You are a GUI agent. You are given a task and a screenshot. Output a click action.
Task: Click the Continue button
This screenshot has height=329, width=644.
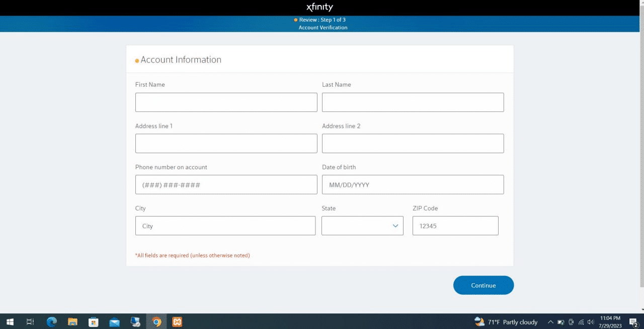[484, 285]
